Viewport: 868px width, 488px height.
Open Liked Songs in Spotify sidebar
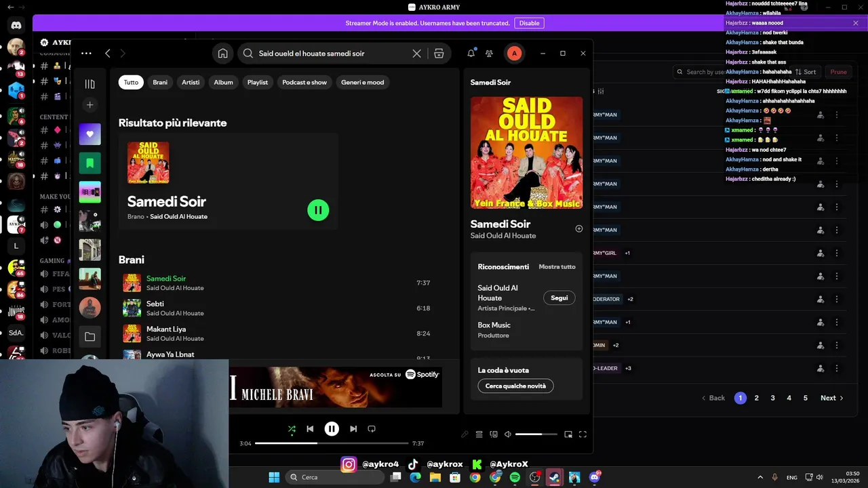(90, 134)
